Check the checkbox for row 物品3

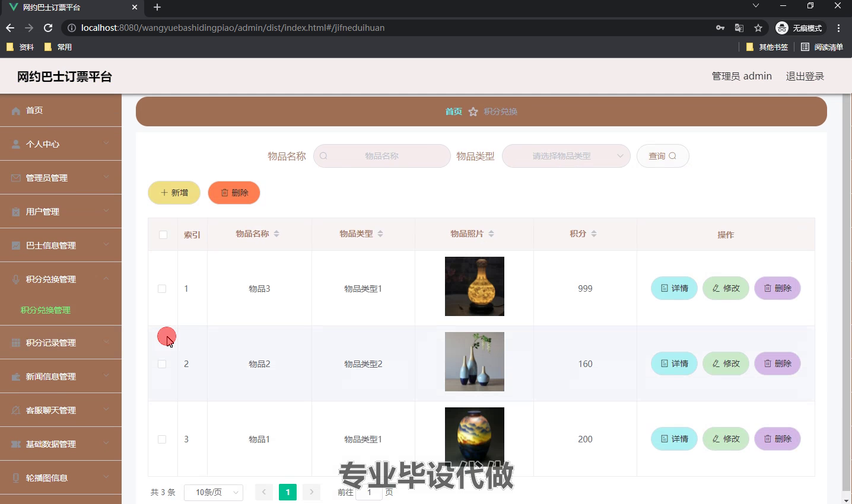click(x=162, y=289)
